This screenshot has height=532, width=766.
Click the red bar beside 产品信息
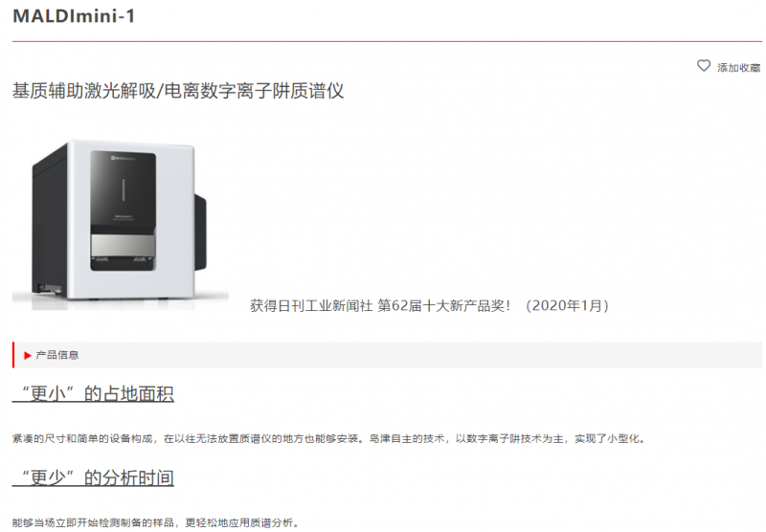(x=13, y=355)
